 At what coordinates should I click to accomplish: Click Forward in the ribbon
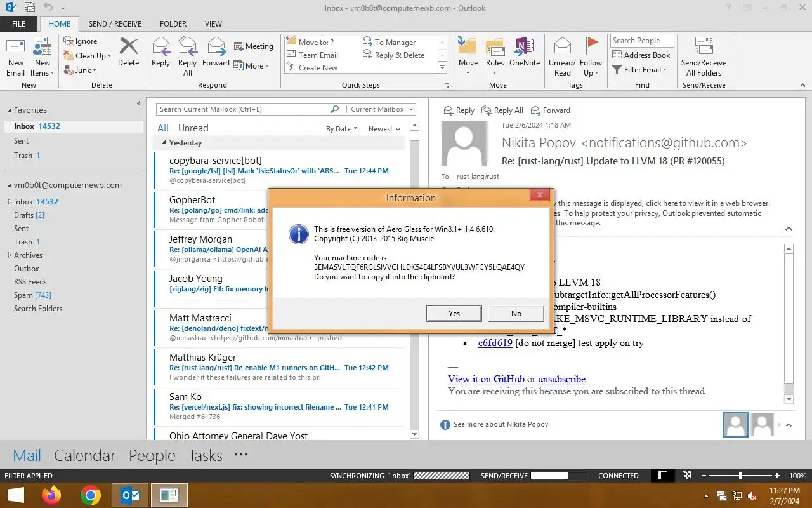[x=216, y=52]
